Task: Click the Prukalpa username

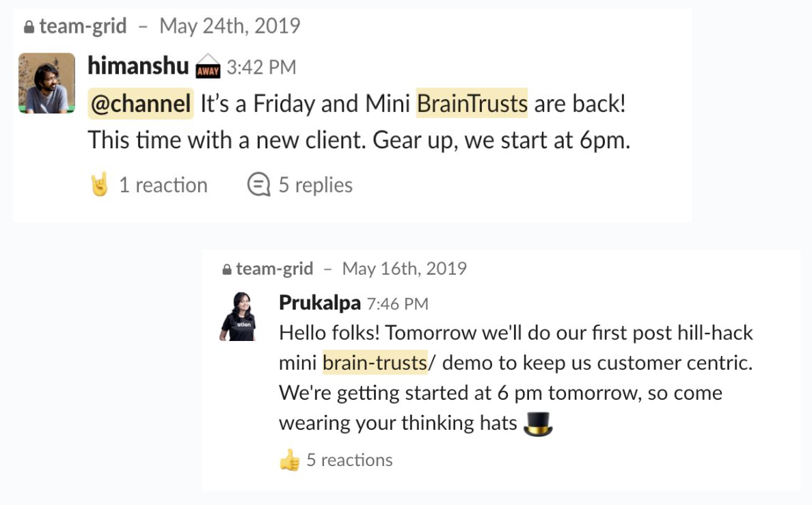Action: pyautogui.click(x=320, y=303)
